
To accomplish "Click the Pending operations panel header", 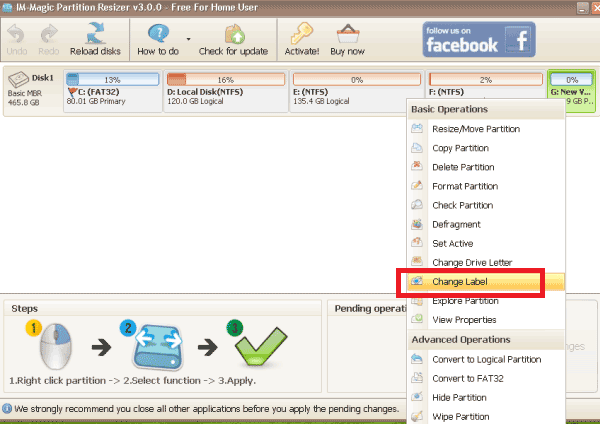I will click(x=370, y=309).
